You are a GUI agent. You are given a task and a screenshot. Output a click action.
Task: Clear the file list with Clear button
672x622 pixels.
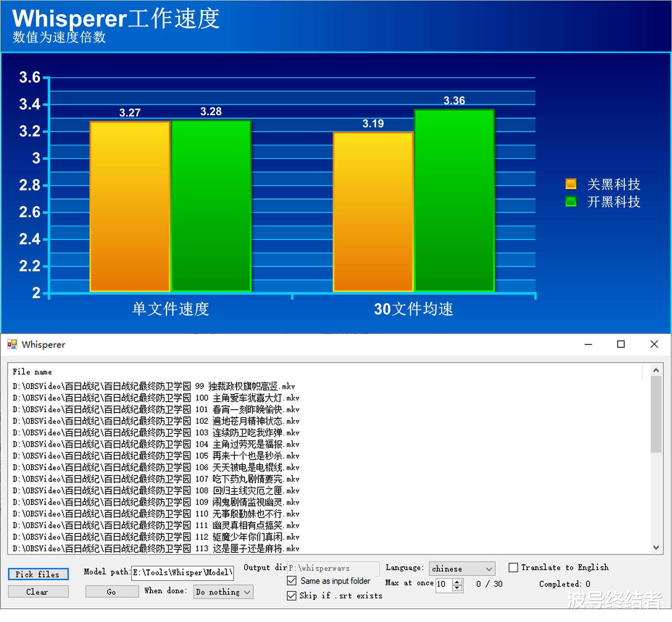(38, 592)
